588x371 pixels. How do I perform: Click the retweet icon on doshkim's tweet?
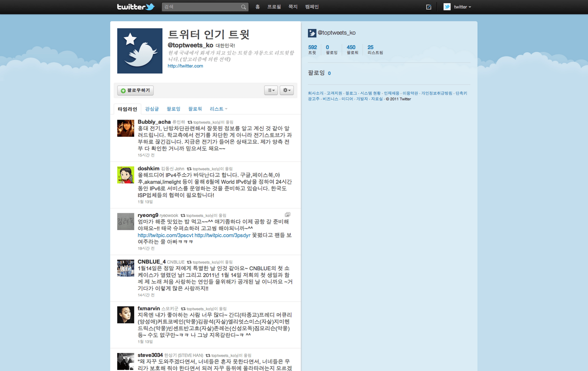[x=190, y=168]
